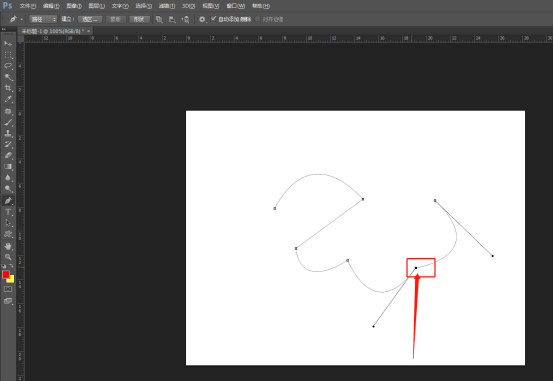The image size is (554, 381).
Task: Open the 文件(F) menu
Action: (x=28, y=6)
